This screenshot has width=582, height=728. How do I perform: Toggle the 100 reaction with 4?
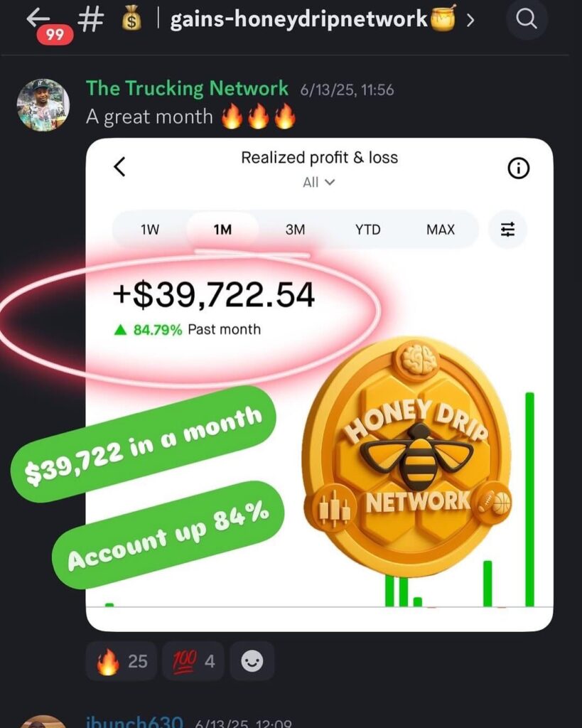193,660
